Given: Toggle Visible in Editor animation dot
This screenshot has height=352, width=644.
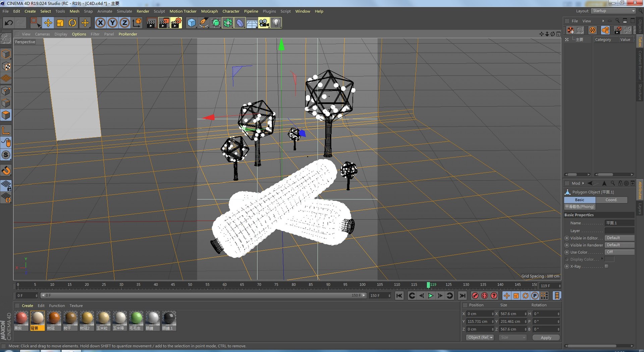Looking at the screenshot, I should [x=567, y=238].
